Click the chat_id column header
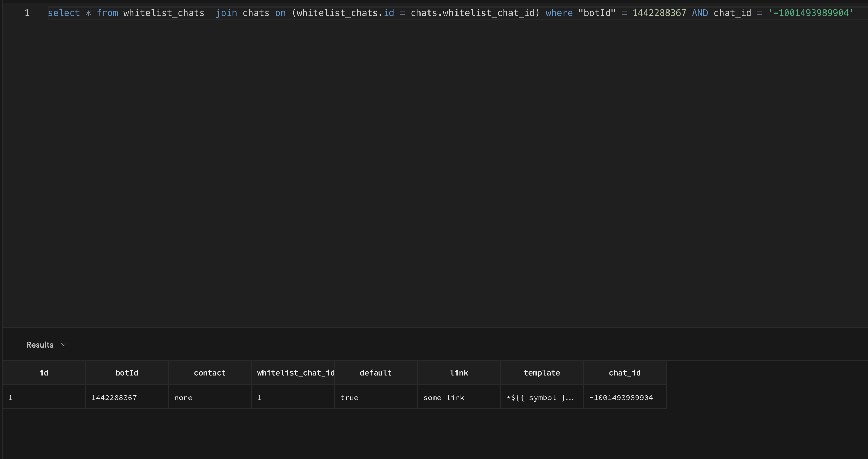This screenshot has height=459, width=868. coord(625,373)
